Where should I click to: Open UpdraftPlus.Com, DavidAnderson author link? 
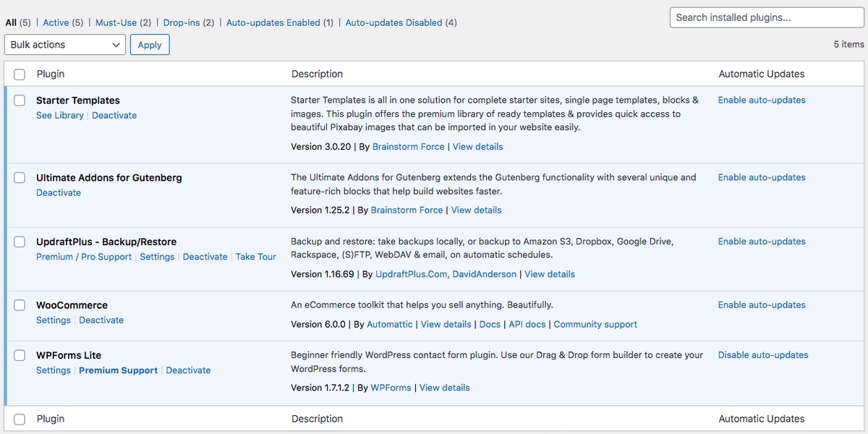[x=446, y=274]
